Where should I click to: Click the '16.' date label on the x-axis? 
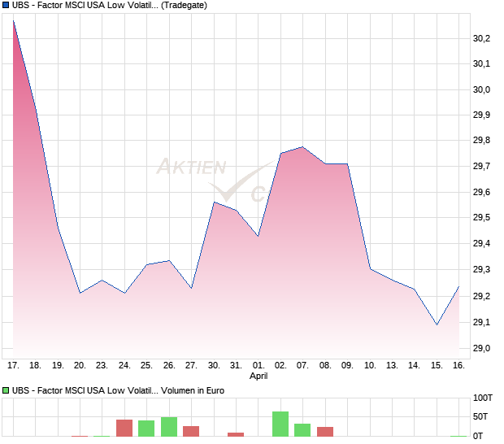[x=458, y=366]
